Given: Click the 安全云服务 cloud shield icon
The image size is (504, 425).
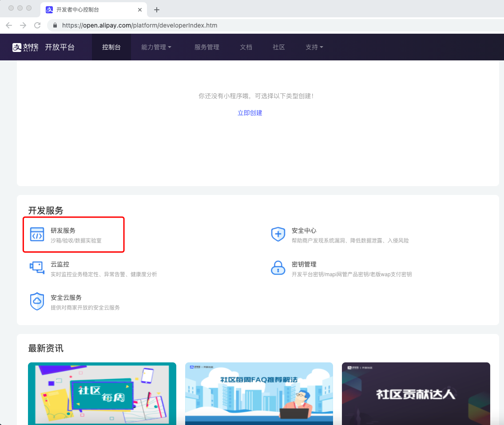Looking at the screenshot, I should [37, 301].
